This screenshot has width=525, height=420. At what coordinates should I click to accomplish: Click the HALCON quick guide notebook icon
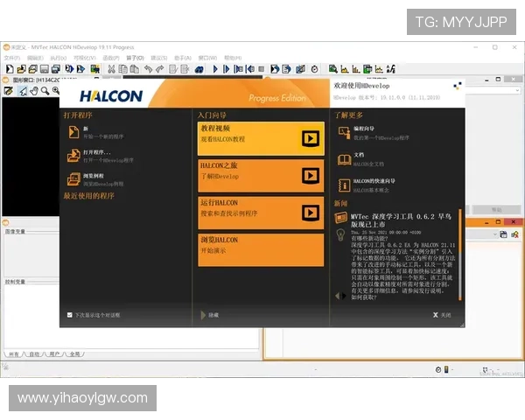pos(344,185)
